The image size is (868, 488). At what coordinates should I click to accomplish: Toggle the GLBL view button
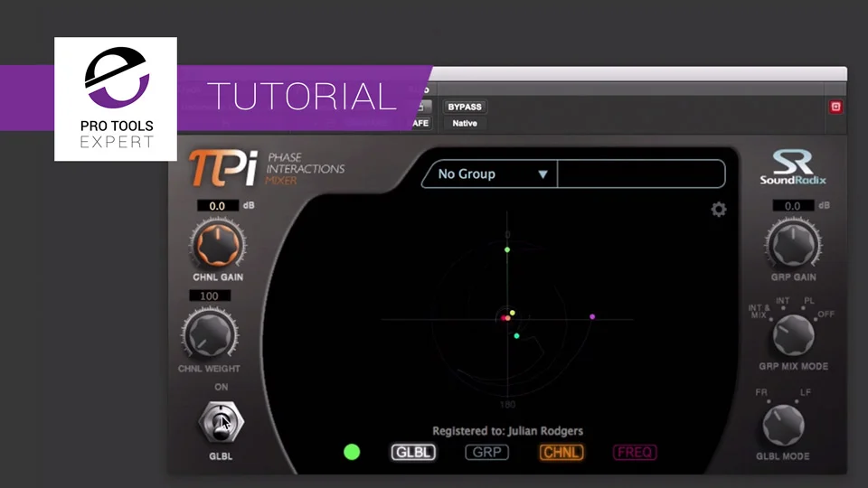tap(413, 452)
